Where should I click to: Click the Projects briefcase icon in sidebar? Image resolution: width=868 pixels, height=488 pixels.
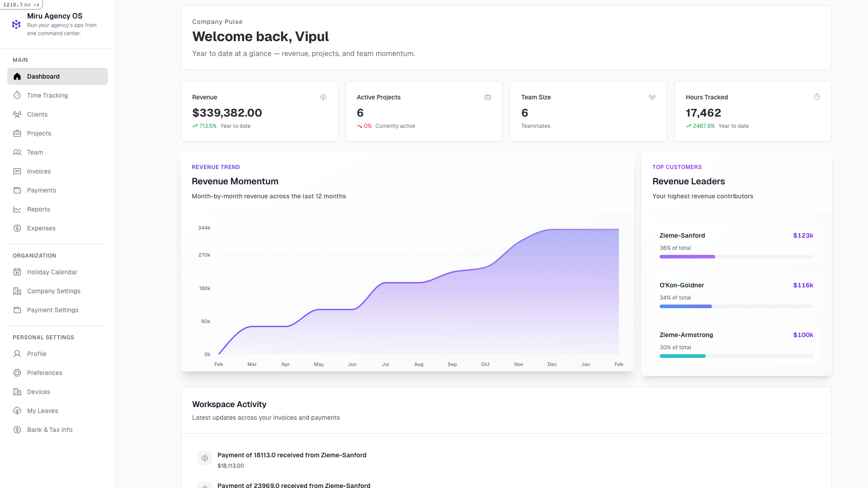pyautogui.click(x=17, y=133)
